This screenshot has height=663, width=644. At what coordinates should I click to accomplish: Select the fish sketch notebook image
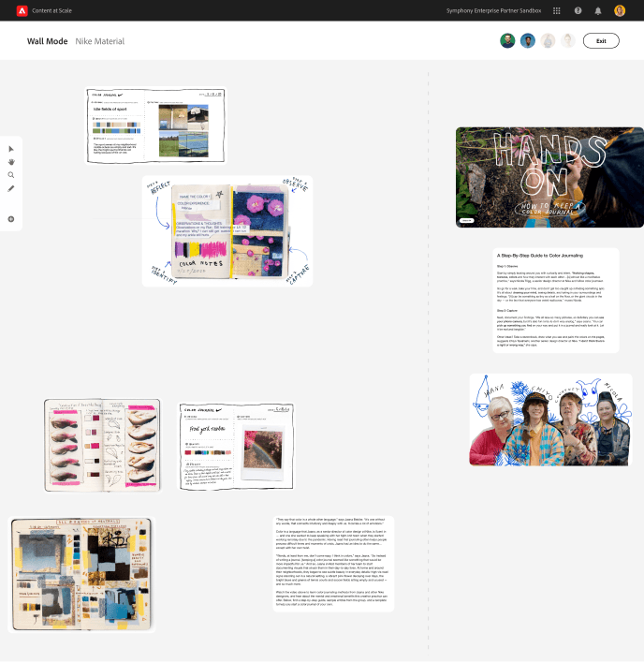click(102, 445)
